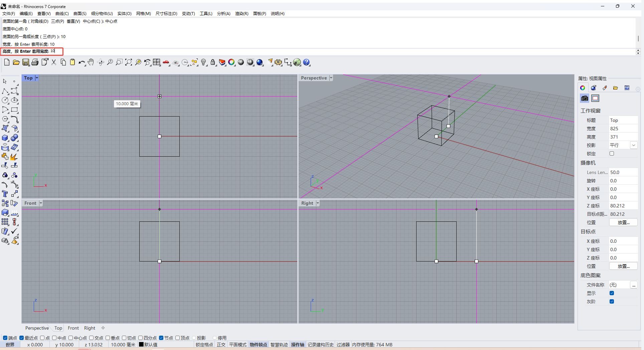Open the Perspective viewport menu arrow
This screenshot has height=350, width=644.
point(331,78)
